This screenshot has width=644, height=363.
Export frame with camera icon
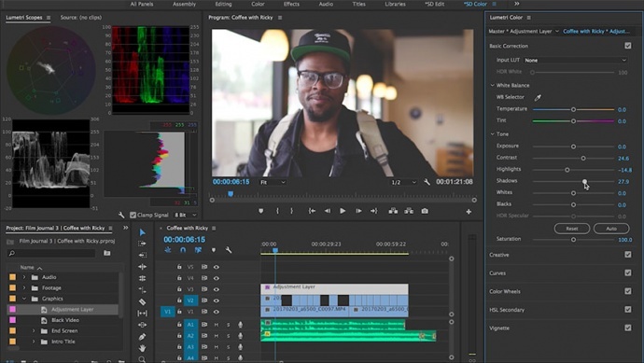click(x=425, y=211)
